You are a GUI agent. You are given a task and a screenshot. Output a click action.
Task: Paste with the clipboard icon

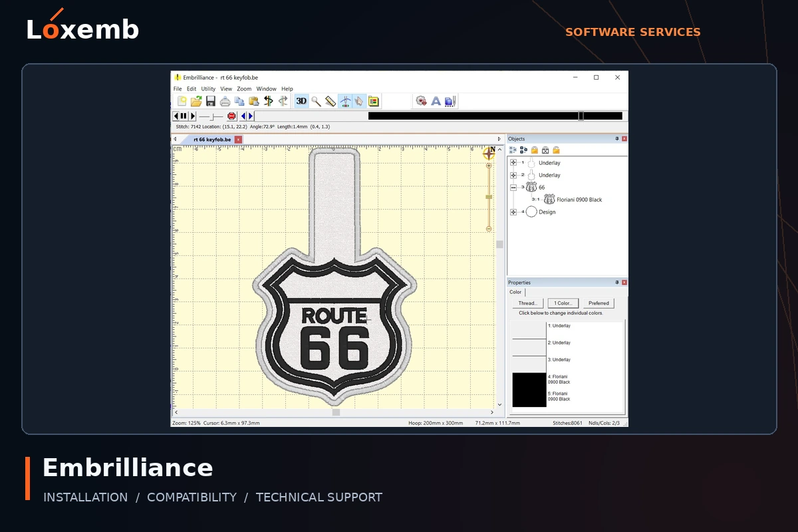pyautogui.click(x=254, y=101)
